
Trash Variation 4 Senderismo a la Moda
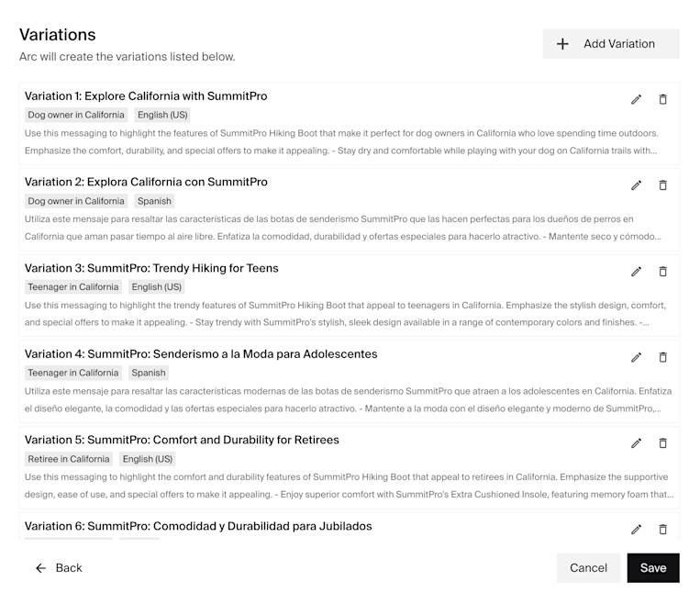(x=663, y=357)
